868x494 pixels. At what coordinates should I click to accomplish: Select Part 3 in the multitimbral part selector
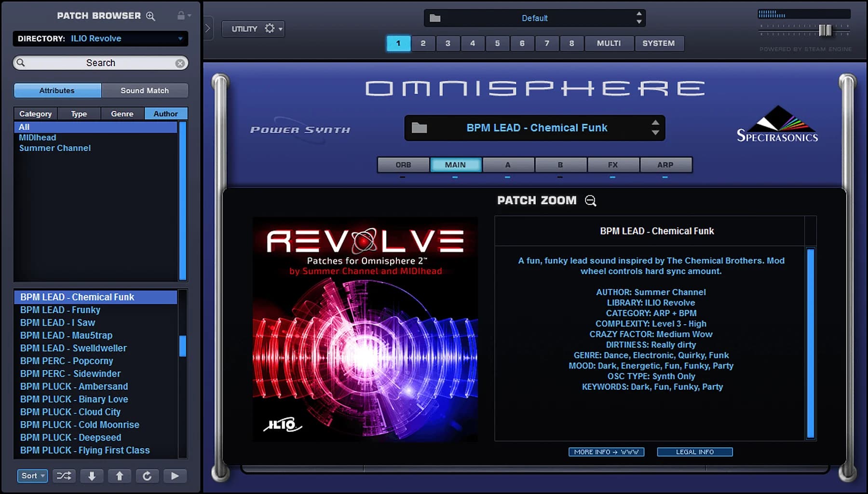tap(448, 43)
